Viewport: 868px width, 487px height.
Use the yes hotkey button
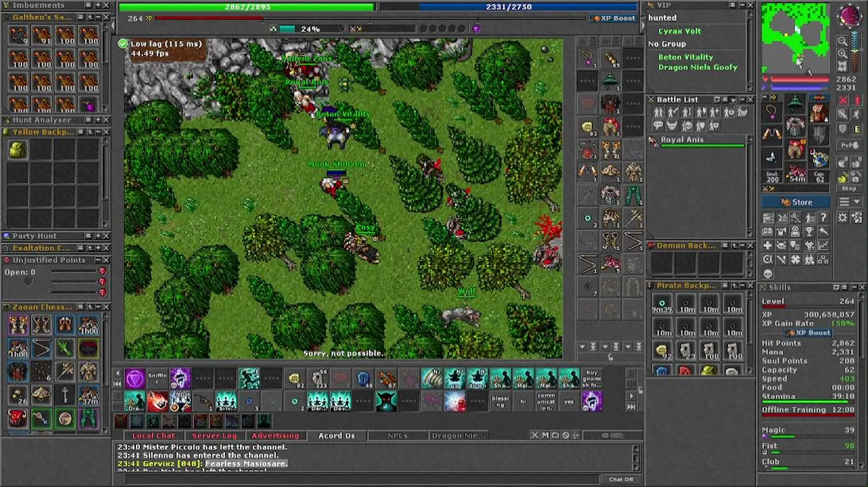click(569, 401)
